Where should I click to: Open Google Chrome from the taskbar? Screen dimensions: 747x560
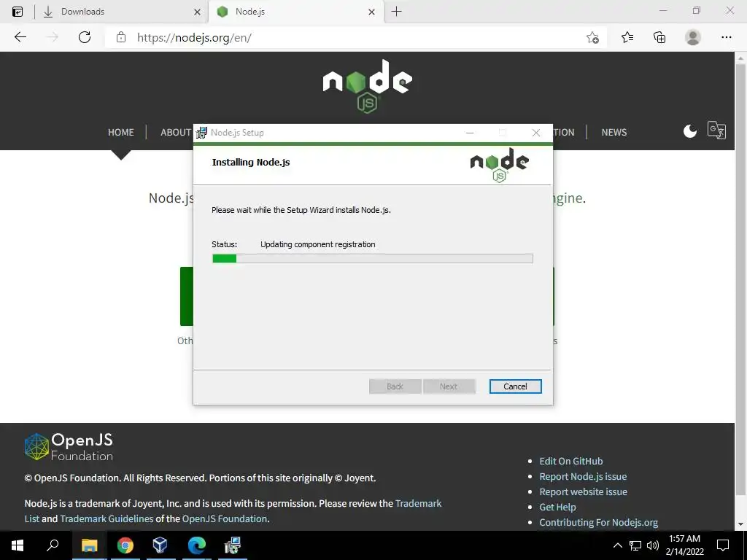[125, 545]
